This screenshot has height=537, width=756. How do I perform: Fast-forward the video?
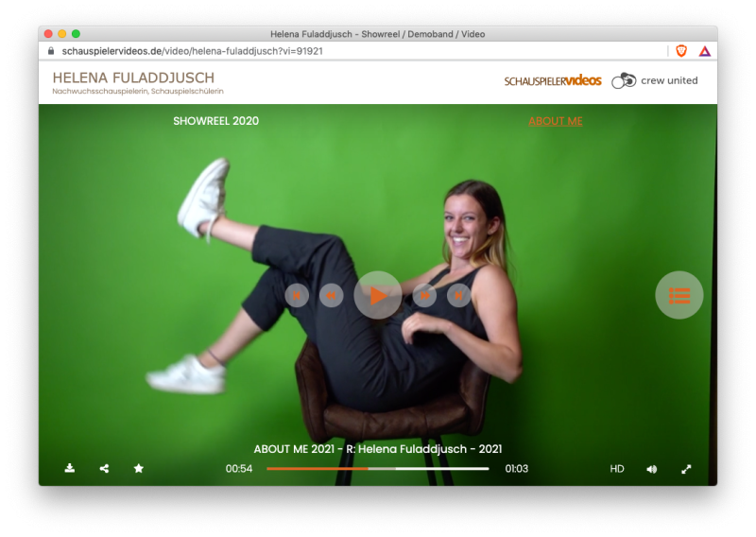424,295
